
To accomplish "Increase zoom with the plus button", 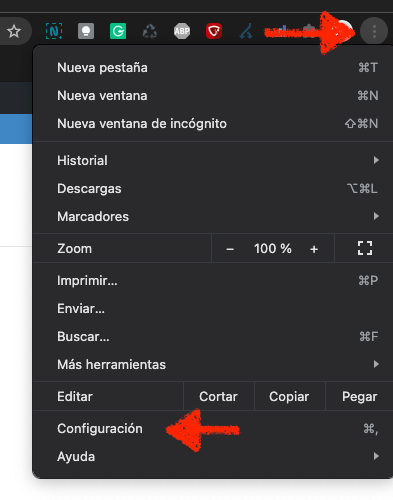I will (x=314, y=249).
